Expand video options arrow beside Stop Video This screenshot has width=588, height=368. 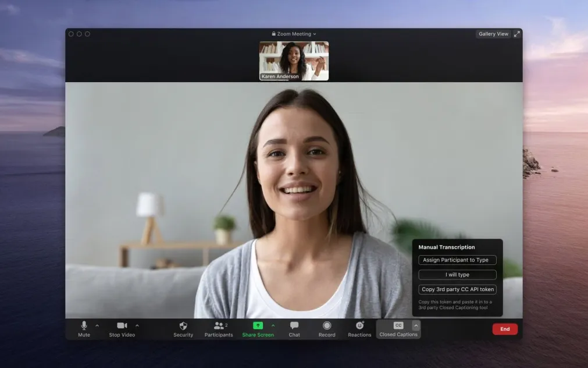pos(137,325)
